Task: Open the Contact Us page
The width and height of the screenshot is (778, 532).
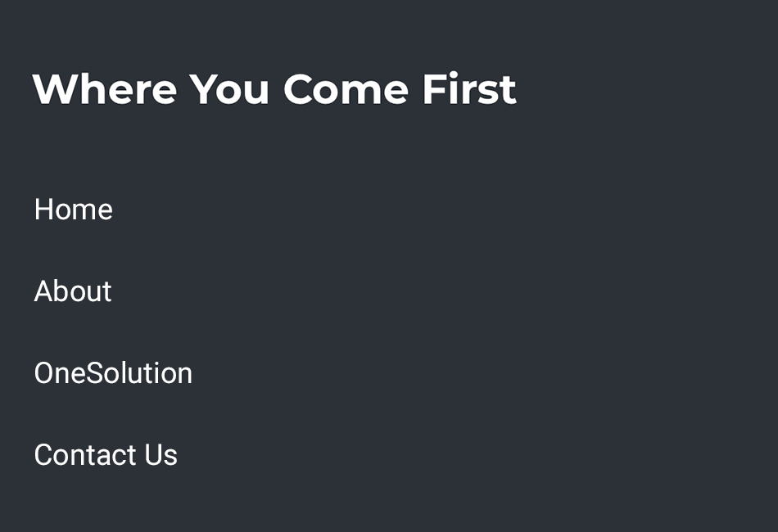Action: pyautogui.click(x=106, y=455)
